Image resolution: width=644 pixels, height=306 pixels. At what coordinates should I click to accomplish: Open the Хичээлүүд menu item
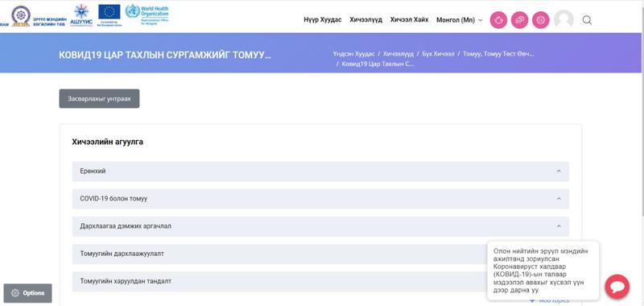pos(366,19)
